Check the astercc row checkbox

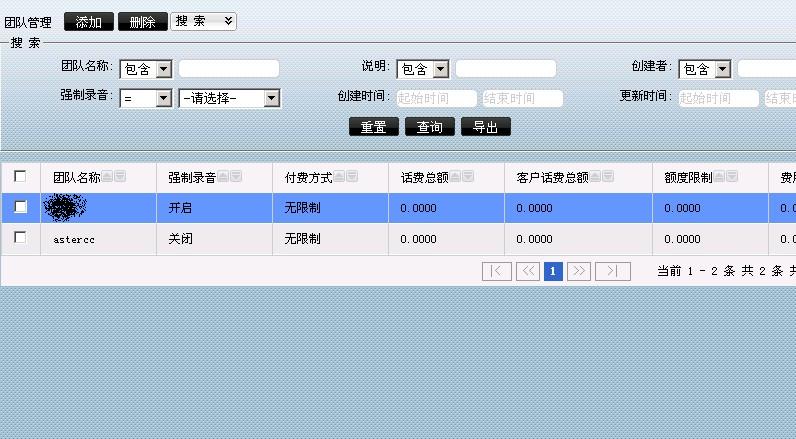[20, 238]
